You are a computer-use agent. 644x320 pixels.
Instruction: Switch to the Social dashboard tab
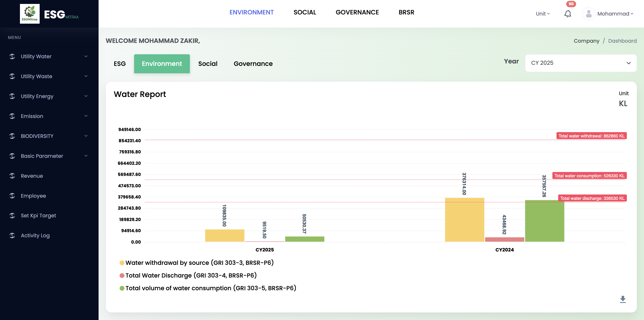pos(207,64)
